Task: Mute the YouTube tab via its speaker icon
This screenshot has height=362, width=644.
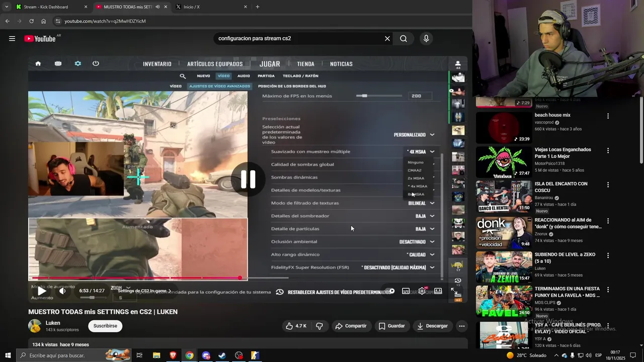Action: [157, 7]
